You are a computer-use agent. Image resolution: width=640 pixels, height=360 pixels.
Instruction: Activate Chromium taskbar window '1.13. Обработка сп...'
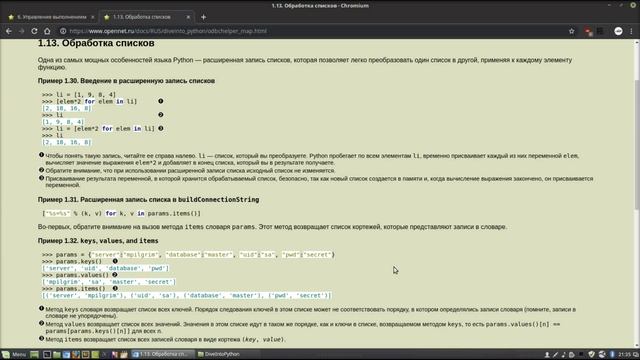pyautogui.click(x=162, y=354)
